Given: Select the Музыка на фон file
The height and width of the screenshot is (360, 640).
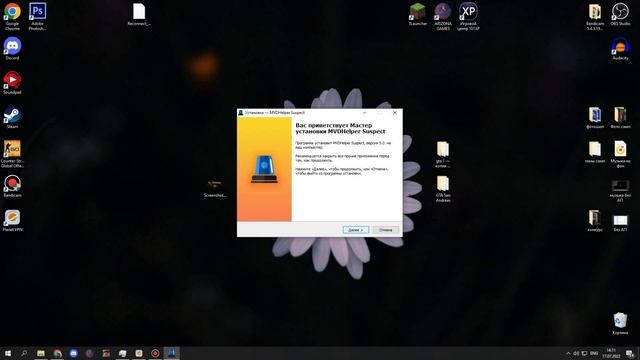Looking at the screenshot, I should click(x=620, y=154).
